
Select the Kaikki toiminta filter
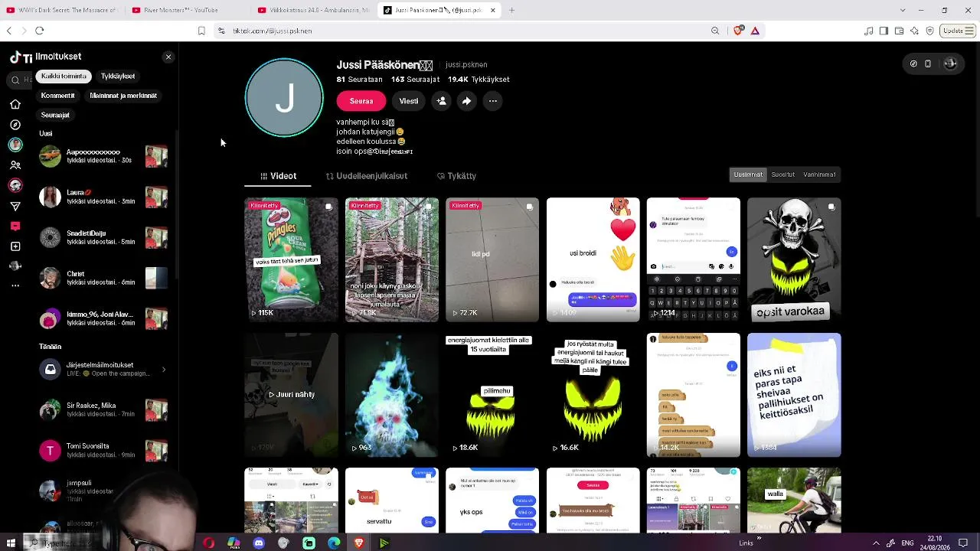pyautogui.click(x=64, y=77)
